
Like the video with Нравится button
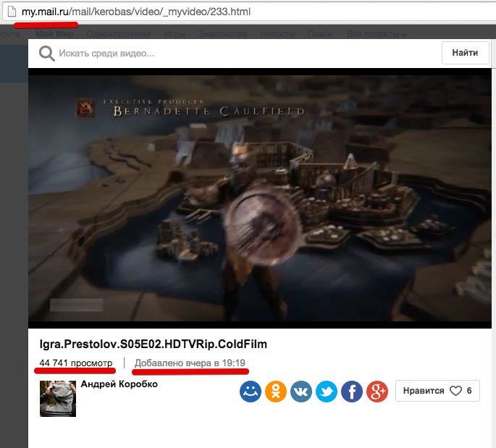[x=437, y=391]
